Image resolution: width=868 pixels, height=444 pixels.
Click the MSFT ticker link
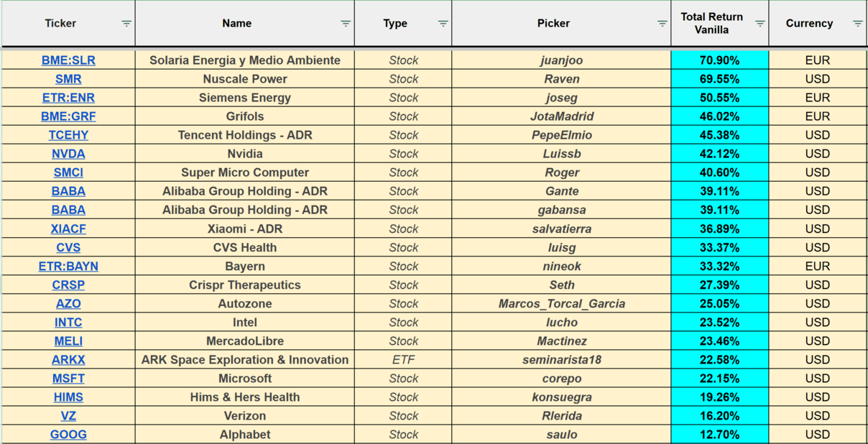(x=68, y=379)
